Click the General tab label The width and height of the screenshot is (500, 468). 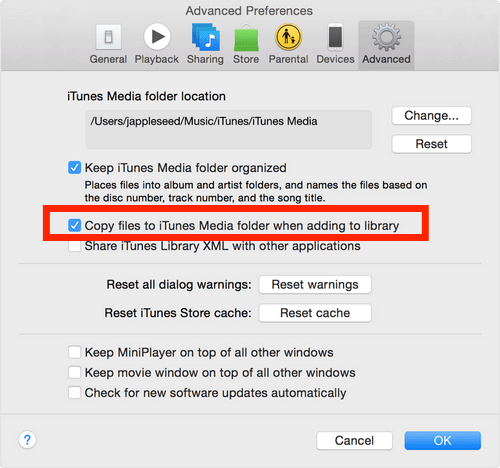point(108,59)
